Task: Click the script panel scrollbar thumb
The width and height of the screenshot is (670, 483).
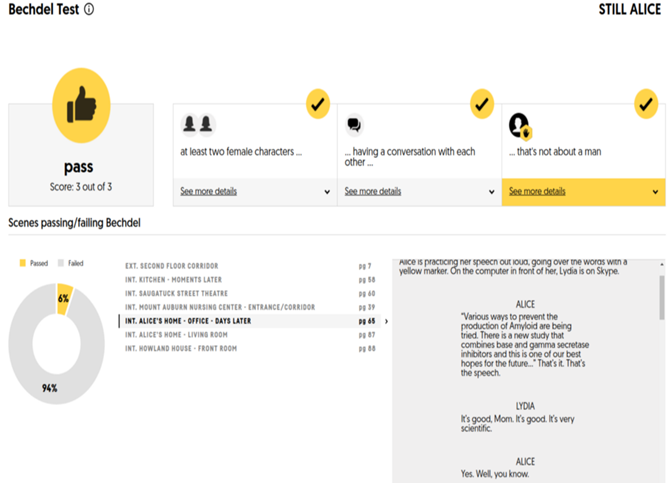Action: click(x=661, y=297)
